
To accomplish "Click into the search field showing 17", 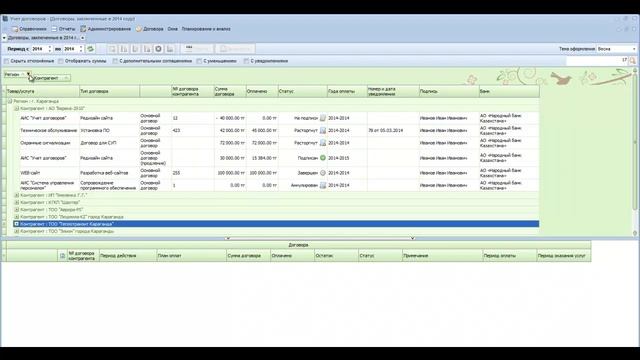I will 597,61.
